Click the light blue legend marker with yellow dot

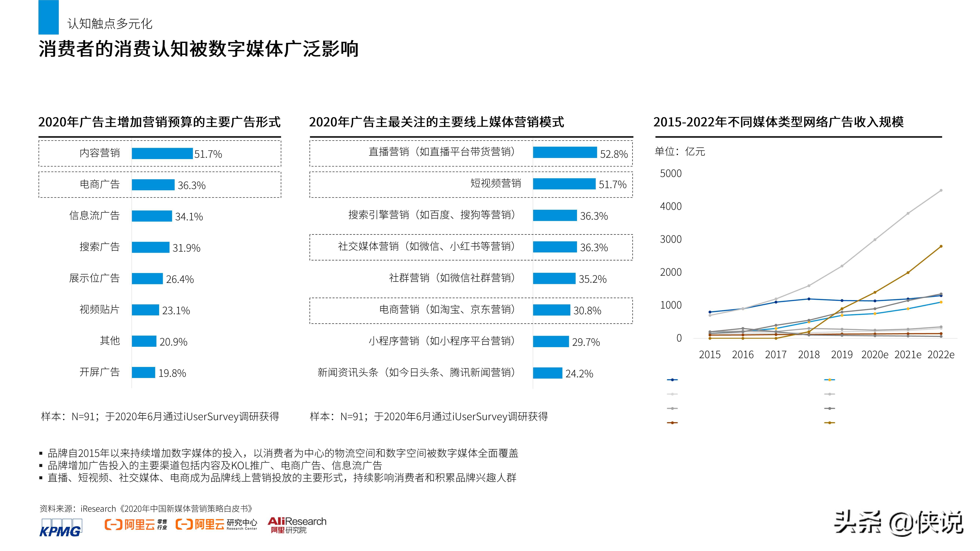(x=829, y=380)
